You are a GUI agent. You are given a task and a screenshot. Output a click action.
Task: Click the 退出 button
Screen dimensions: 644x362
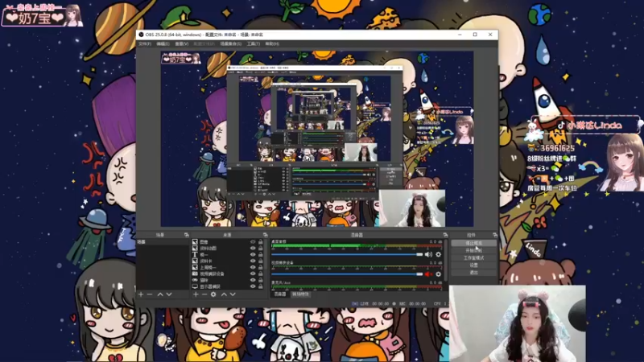point(473,273)
